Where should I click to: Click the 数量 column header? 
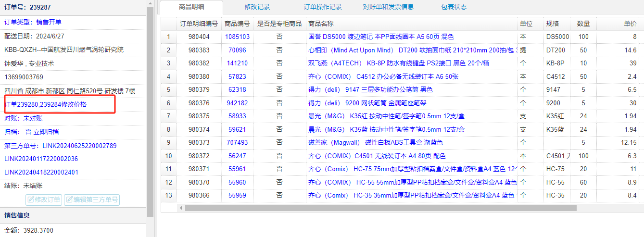[583, 24]
